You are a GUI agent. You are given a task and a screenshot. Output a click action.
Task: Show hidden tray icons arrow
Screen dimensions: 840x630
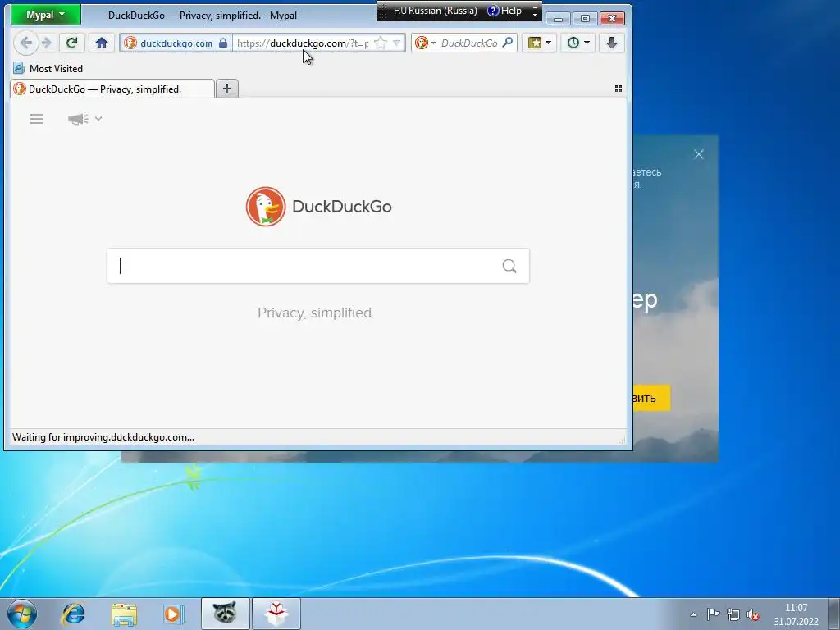(693, 614)
